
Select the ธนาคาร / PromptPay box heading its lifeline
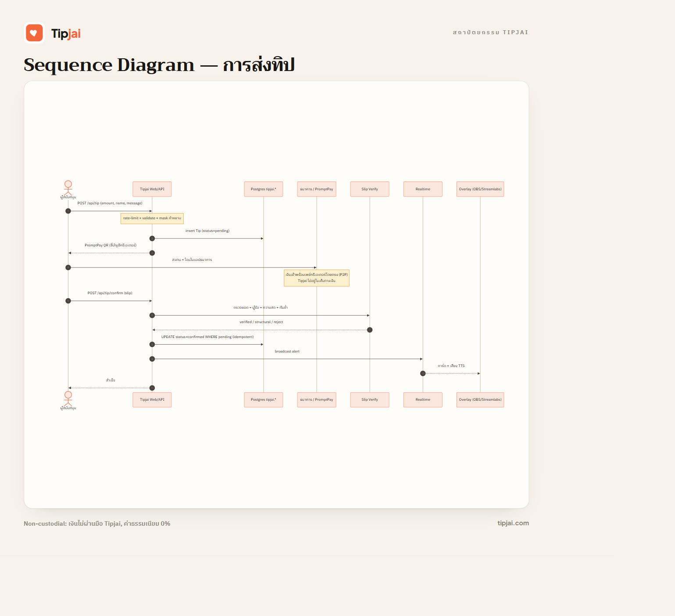pos(317,189)
